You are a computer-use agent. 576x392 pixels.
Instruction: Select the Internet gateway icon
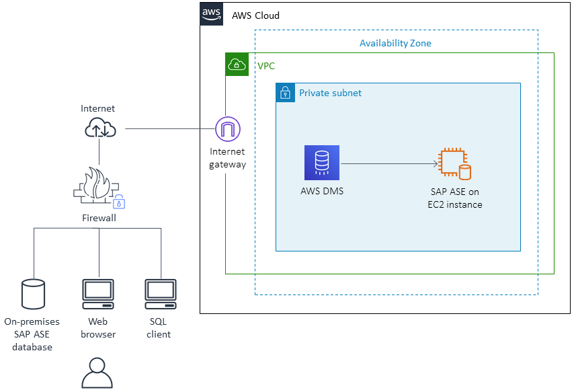pos(228,129)
